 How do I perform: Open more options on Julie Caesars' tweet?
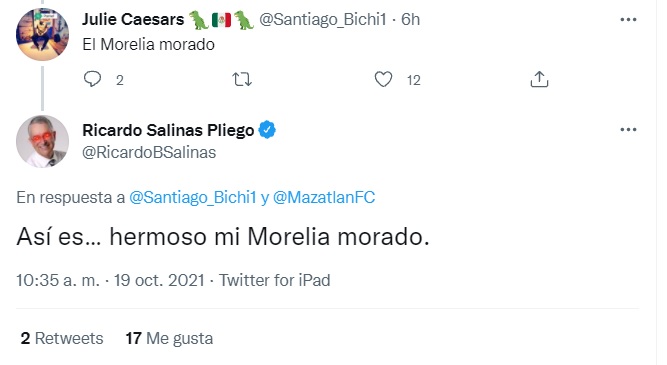[x=628, y=20]
